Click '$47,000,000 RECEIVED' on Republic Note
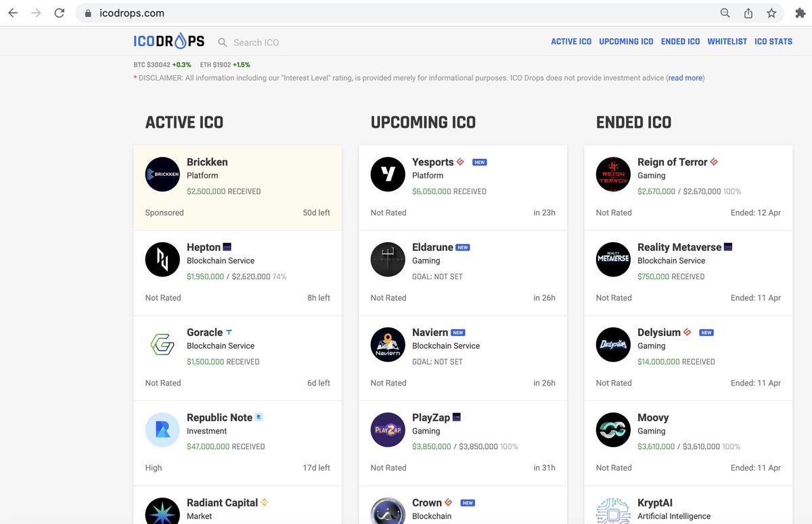Viewport: 812px width, 524px height. tap(225, 446)
